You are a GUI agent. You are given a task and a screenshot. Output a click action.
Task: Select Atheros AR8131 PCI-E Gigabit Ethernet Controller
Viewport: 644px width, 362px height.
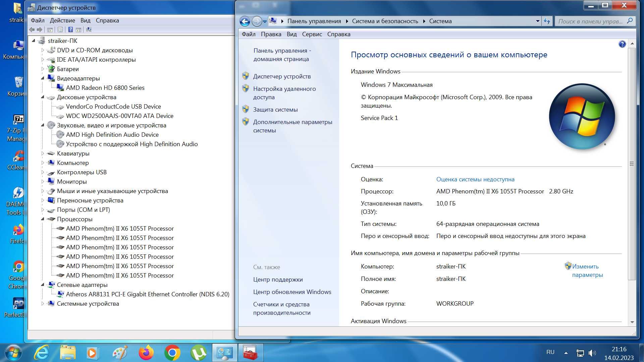click(x=148, y=294)
